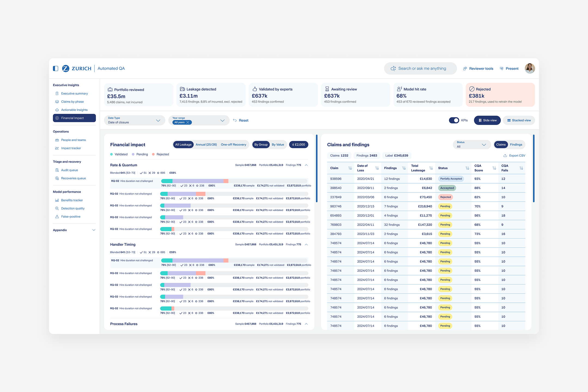Click the Search or ask me anything field
The width and height of the screenshot is (588, 392).
420,68
